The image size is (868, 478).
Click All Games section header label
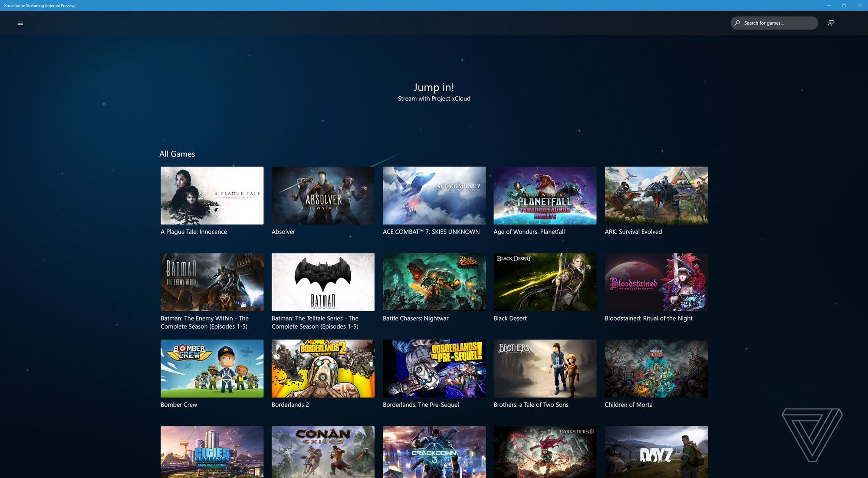pyautogui.click(x=177, y=153)
